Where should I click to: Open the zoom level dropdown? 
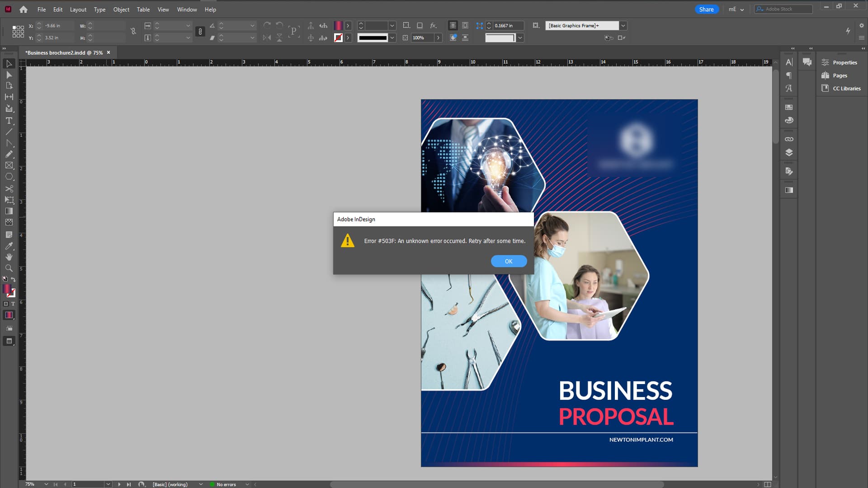46,484
